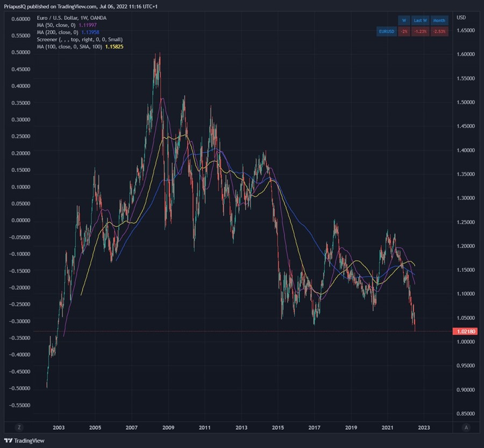Image resolution: width=484 pixels, height=448 pixels.
Task: Click the A button beside the time axis
Action: point(466,426)
